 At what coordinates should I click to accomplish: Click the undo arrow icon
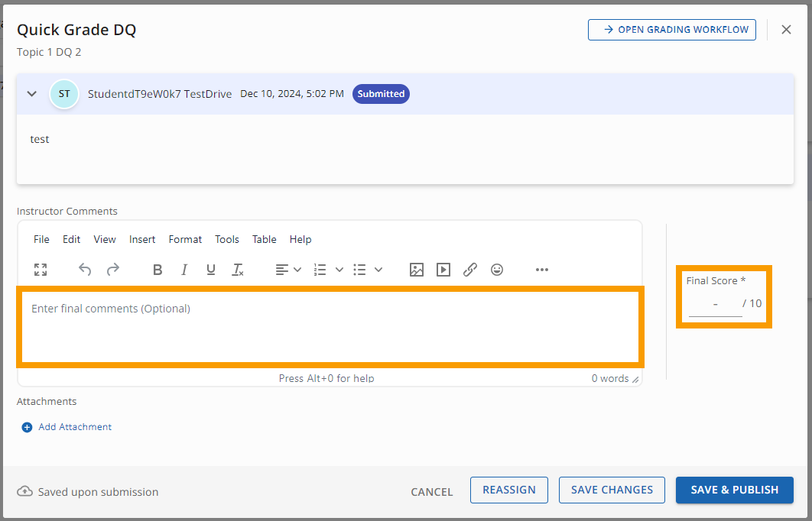(x=85, y=270)
